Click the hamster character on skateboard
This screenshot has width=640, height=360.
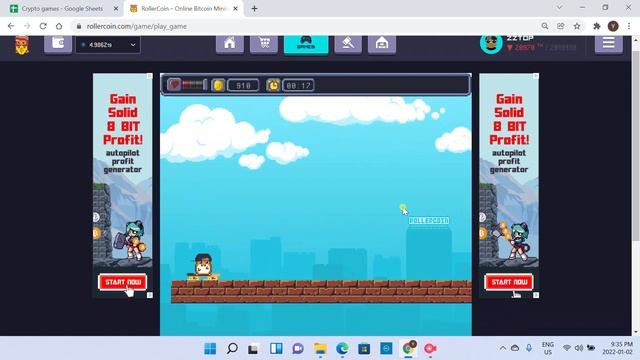[x=203, y=267]
